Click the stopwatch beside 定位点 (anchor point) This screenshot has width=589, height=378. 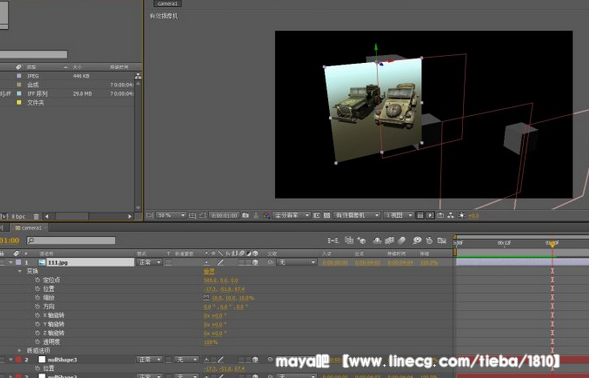[x=37, y=280]
